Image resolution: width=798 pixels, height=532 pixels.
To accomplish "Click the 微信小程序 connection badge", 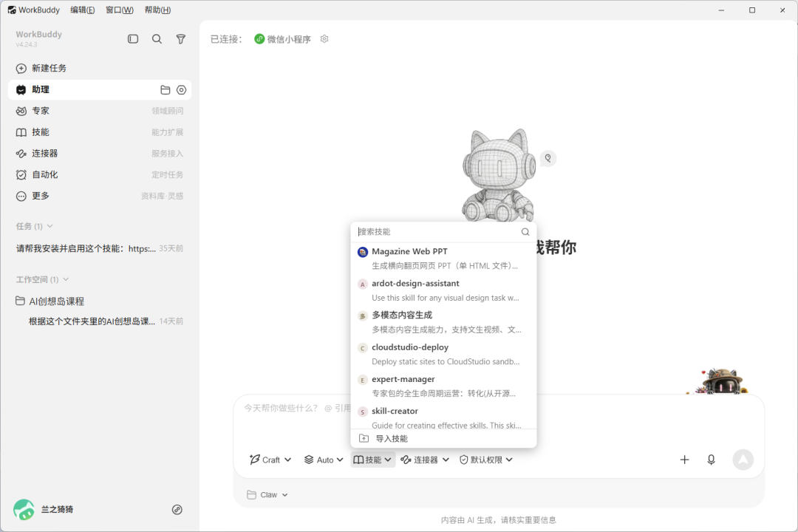I will (x=282, y=39).
